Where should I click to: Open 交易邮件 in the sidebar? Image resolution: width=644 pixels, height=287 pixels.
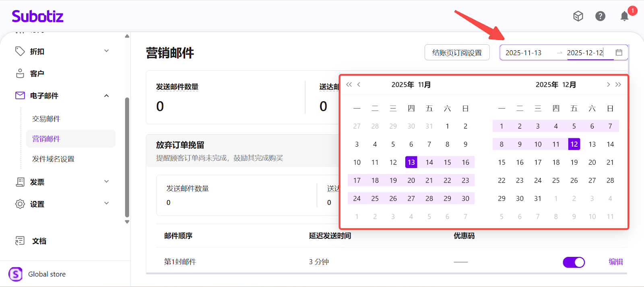46,119
